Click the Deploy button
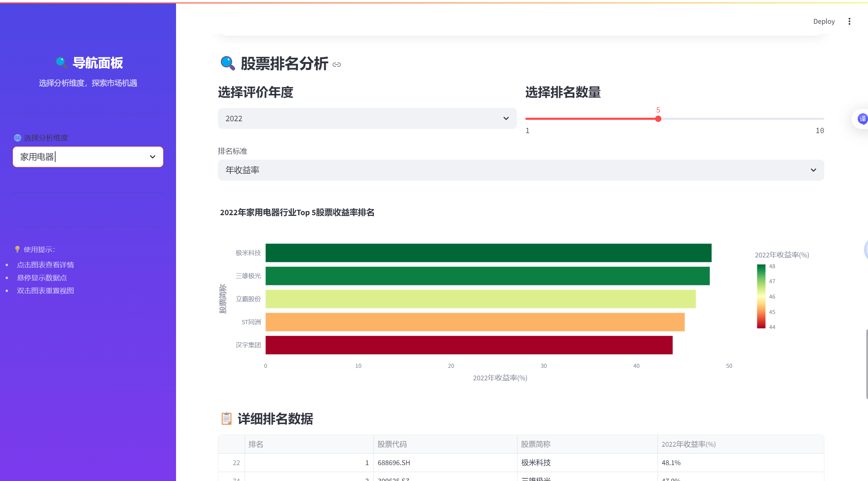This screenshot has width=868, height=481. (x=824, y=21)
